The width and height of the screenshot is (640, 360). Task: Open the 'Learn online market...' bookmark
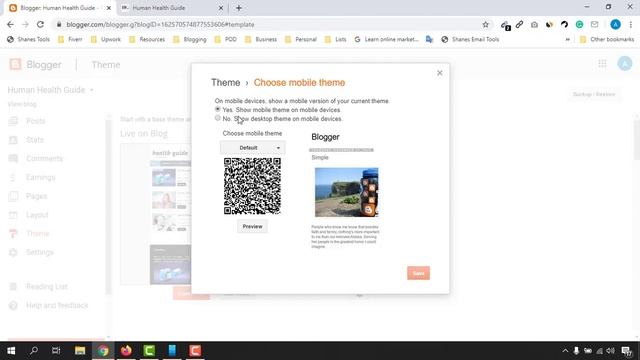tap(387, 39)
